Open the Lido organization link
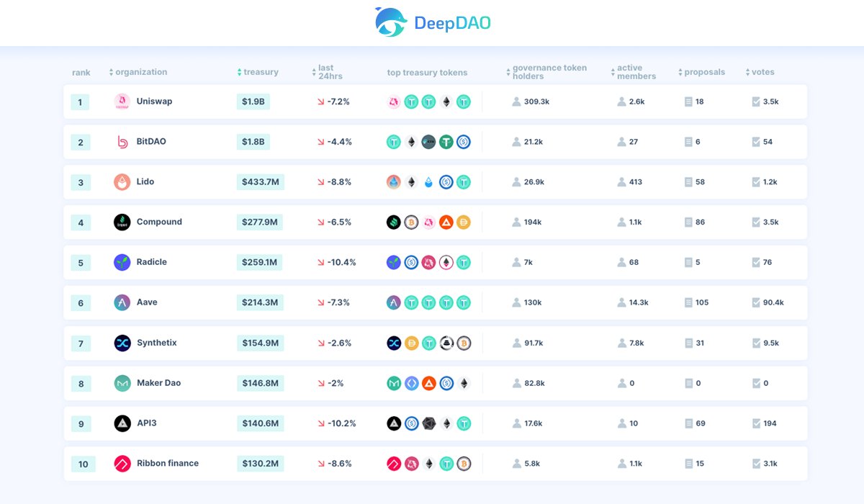864x504 pixels. (145, 182)
